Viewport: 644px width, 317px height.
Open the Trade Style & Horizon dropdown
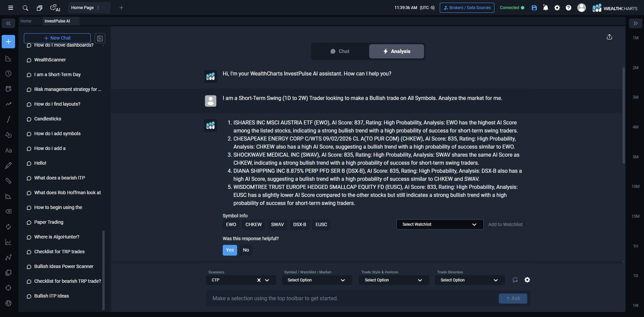394,280
